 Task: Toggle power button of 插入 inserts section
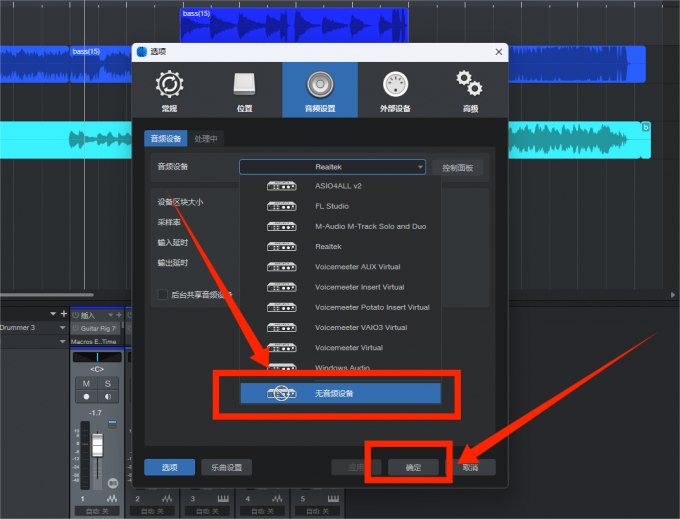[x=75, y=315]
